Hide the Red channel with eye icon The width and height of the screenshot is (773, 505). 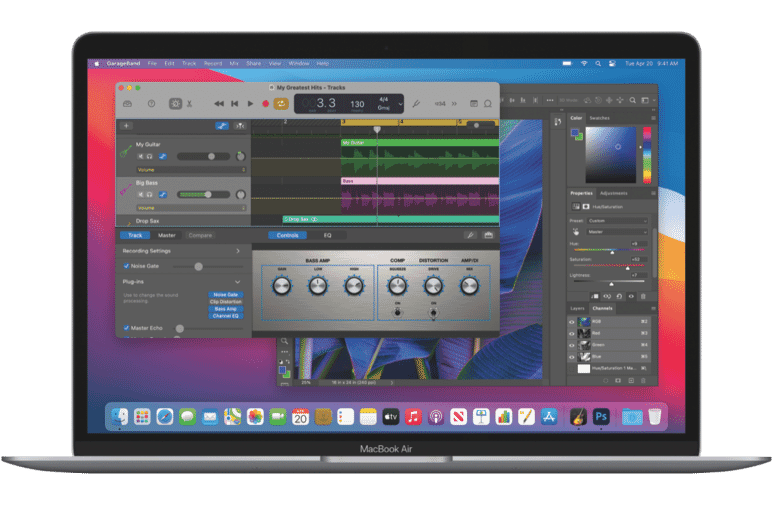(572, 333)
